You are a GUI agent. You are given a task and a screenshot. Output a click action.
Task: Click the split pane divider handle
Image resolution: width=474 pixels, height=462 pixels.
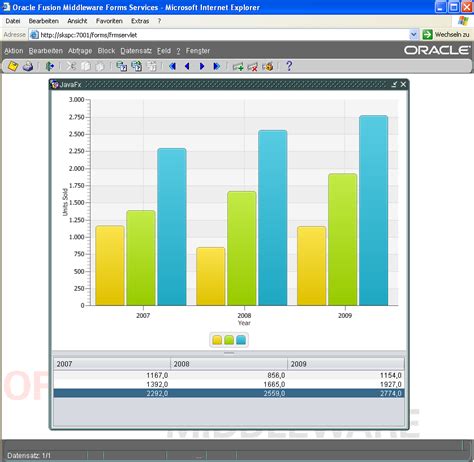[x=229, y=353]
